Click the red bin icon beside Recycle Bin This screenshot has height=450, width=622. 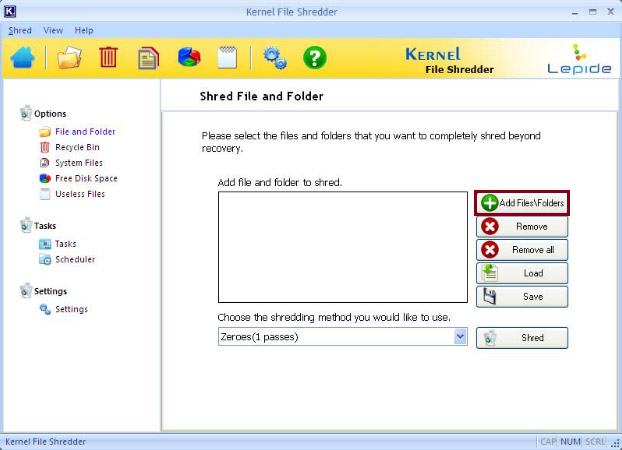coord(45,147)
